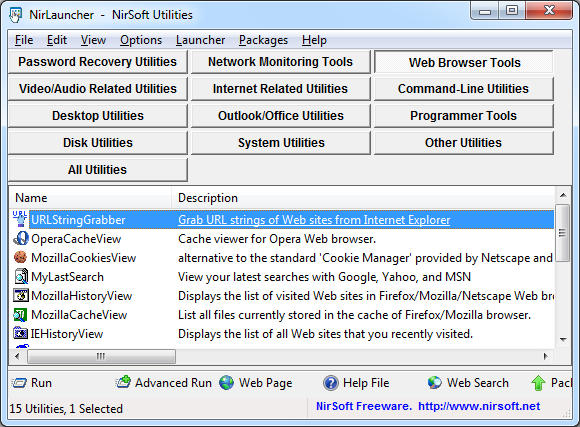580x427 pixels.
Task: Click the NirLauncher title bar app icon
Action: point(16,15)
